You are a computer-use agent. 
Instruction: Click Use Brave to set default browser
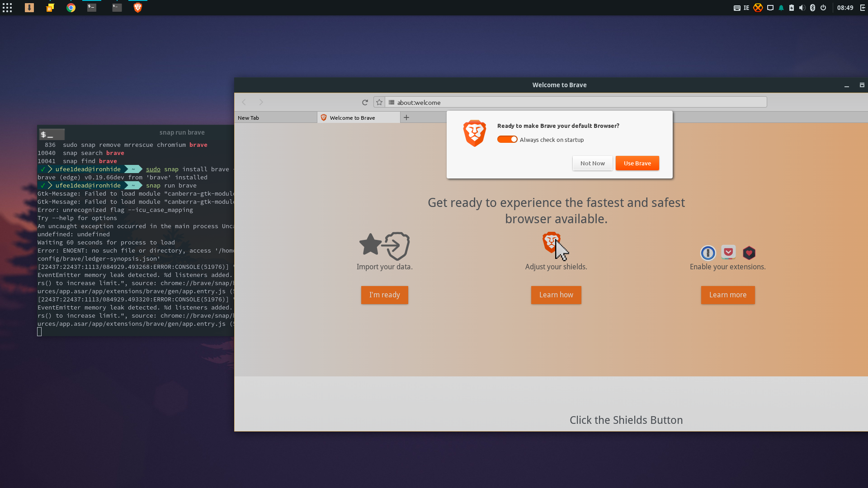(637, 163)
